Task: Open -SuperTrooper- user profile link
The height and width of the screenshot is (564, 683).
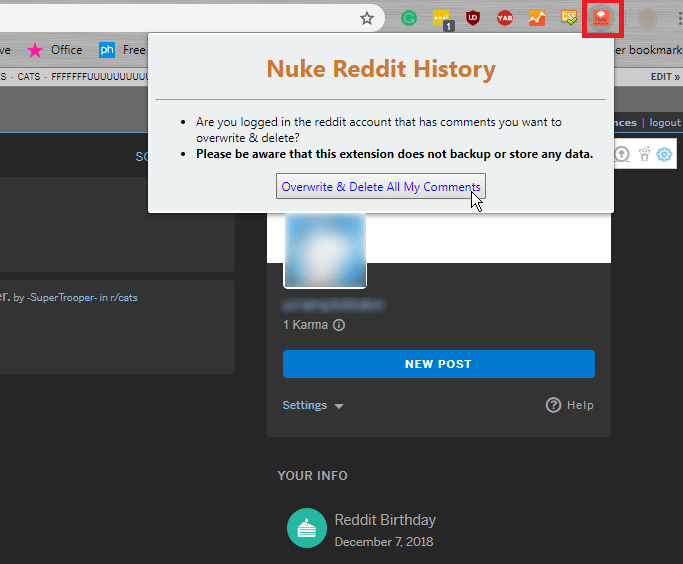Action: (x=61, y=297)
